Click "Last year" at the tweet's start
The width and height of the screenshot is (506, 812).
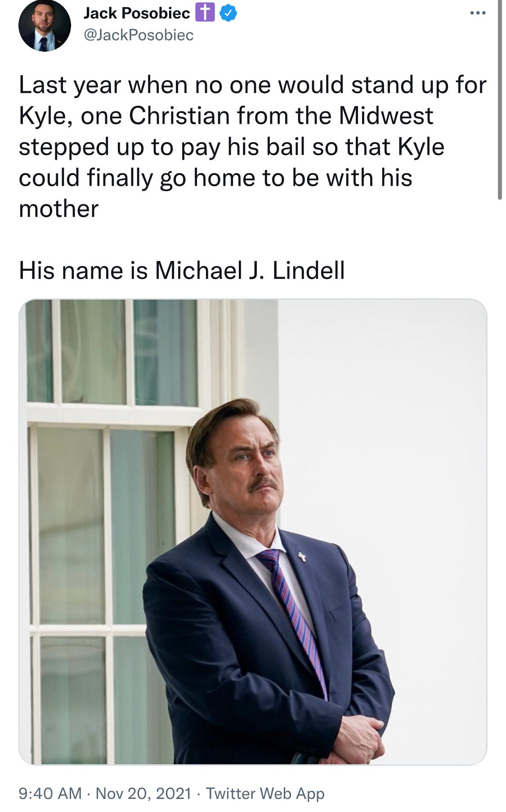pyautogui.click(x=70, y=85)
